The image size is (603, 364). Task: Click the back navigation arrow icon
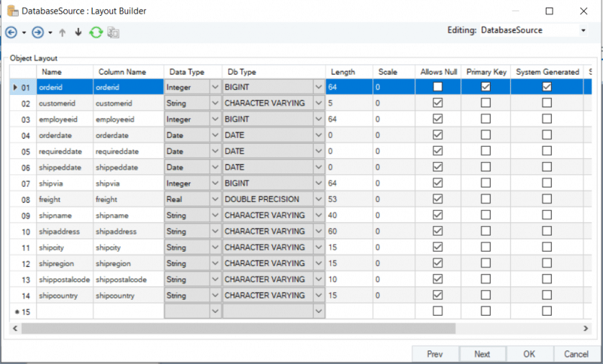click(x=11, y=32)
